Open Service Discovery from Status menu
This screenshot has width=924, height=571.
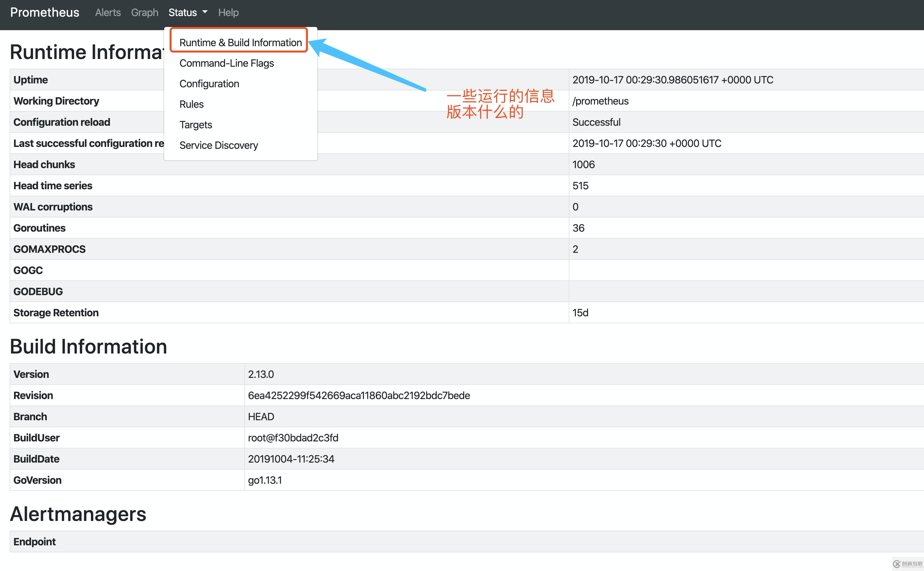click(x=219, y=145)
